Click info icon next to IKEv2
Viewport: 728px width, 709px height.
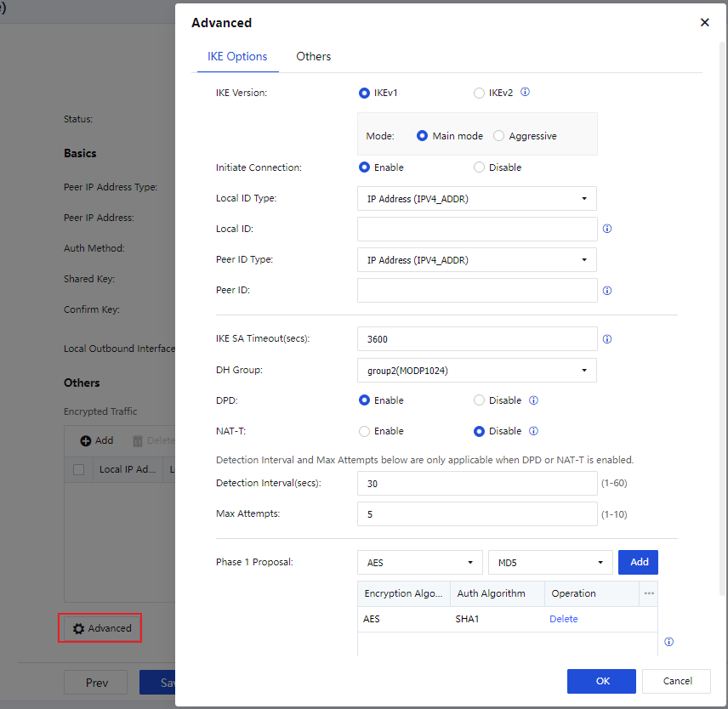(525, 93)
